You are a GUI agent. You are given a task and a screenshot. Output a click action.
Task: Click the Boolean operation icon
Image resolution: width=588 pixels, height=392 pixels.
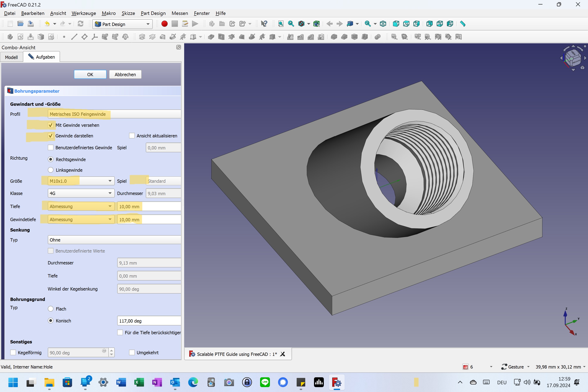click(x=378, y=37)
